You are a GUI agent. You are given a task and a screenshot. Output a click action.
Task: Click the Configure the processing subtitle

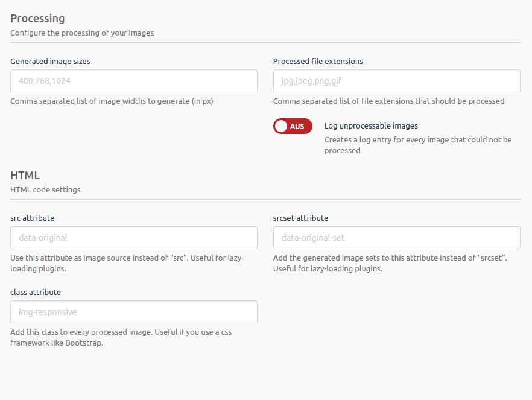pyautogui.click(x=82, y=33)
